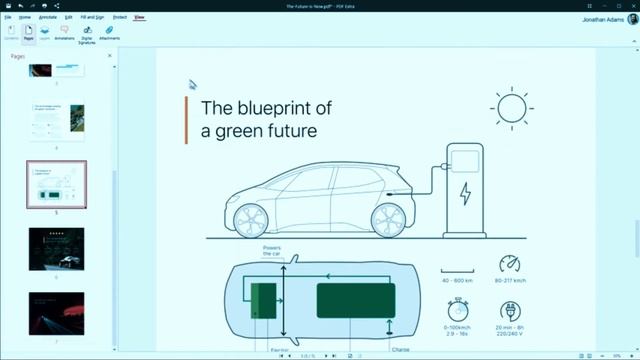Click Pages panel scroll up arrow

(114, 67)
